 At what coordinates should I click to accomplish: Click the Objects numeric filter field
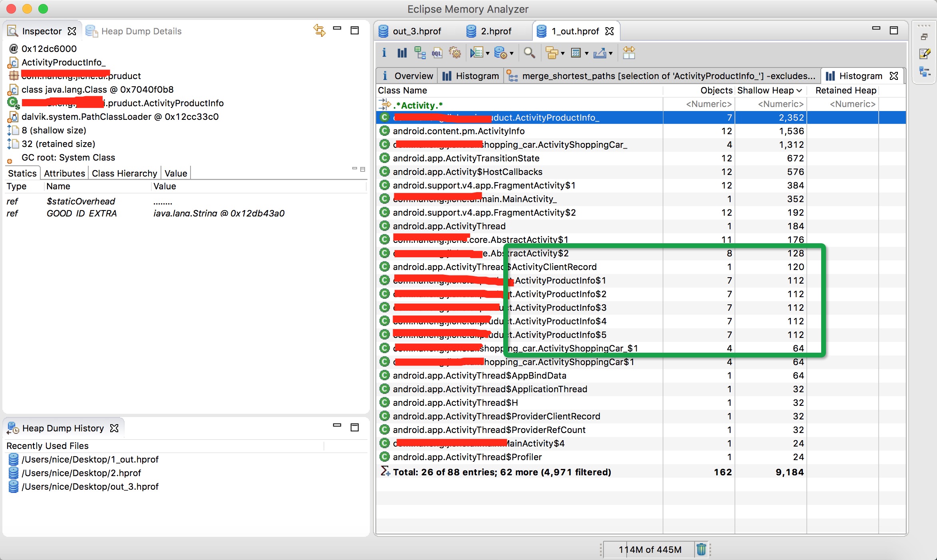coord(699,104)
